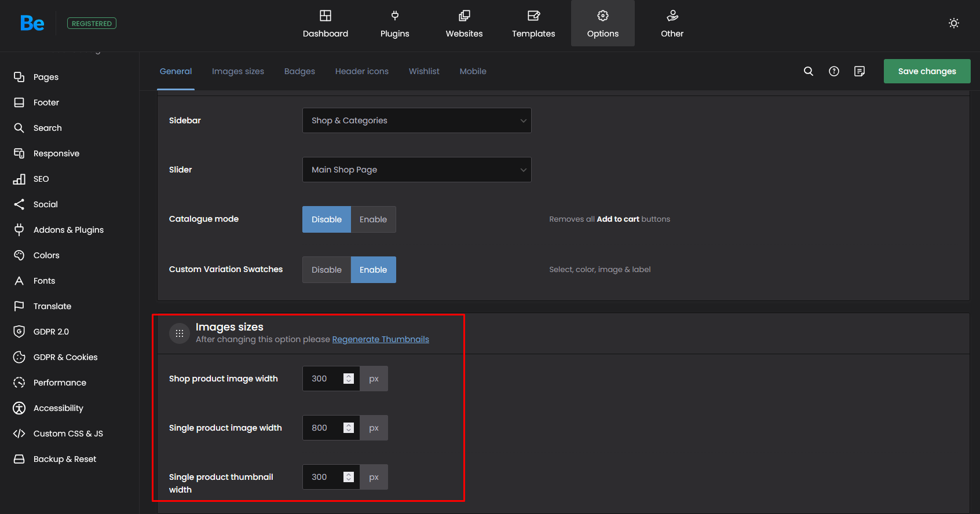Switch to the Images sizes tab

pos(238,71)
